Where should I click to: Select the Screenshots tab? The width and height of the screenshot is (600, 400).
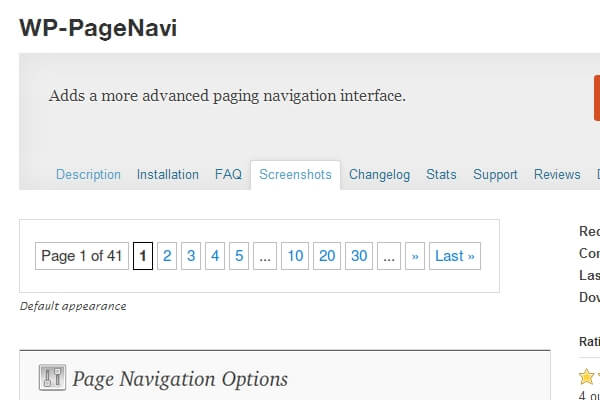(x=295, y=174)
